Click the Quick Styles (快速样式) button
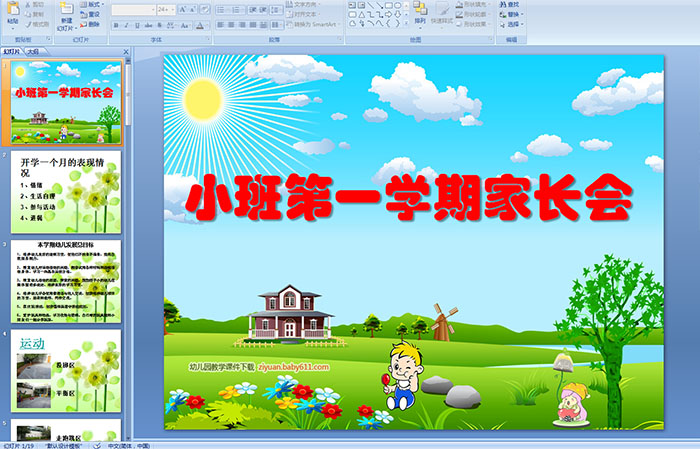This screenshot has width=700, height=449. [x=442, y=14]
